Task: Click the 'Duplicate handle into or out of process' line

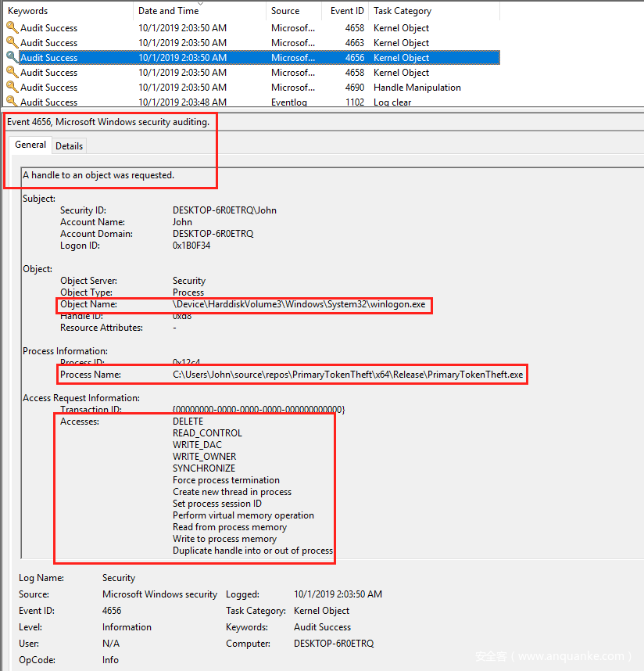Action: 252,551
